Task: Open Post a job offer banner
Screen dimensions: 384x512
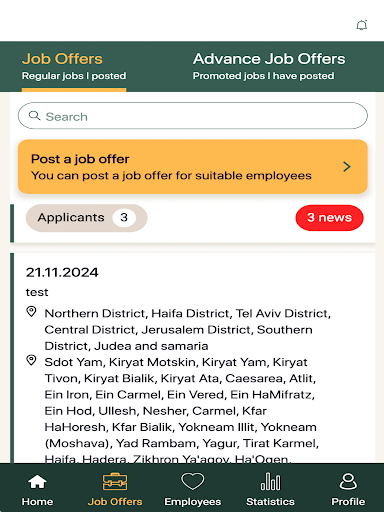Action: (x=193, y=167)
